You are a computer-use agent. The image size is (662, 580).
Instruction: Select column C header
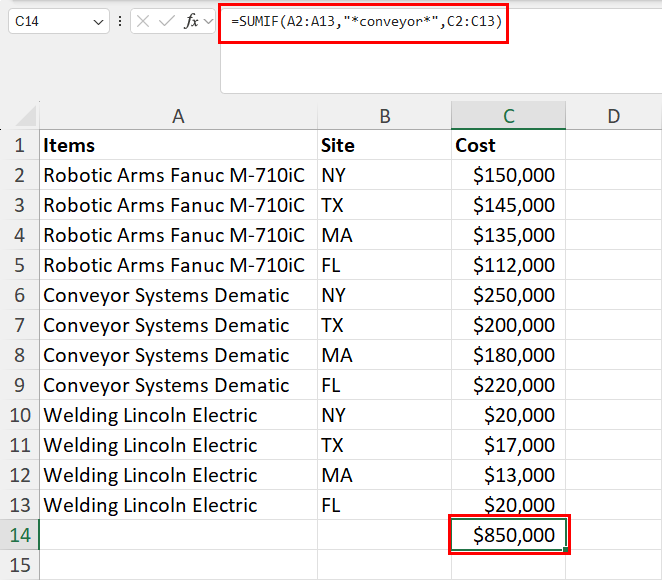point(508,116)
